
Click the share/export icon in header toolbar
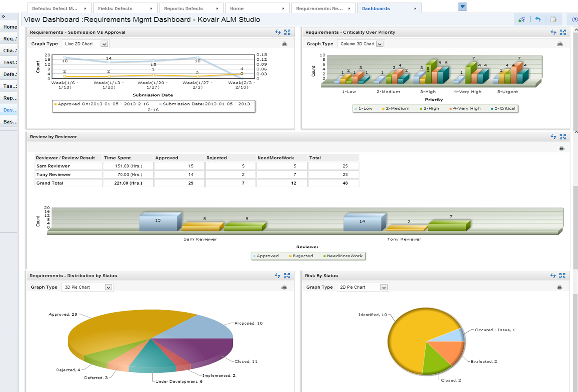522,19
